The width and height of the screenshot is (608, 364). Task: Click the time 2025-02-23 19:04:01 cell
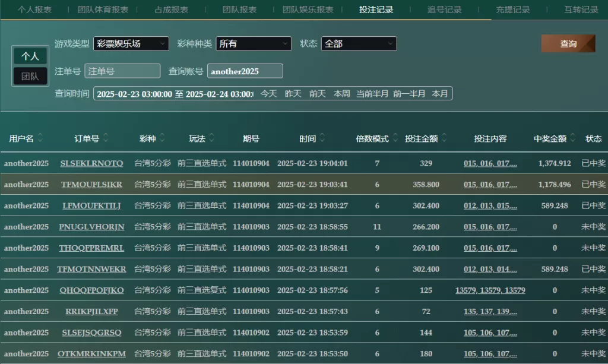click(x=312, y=163)
